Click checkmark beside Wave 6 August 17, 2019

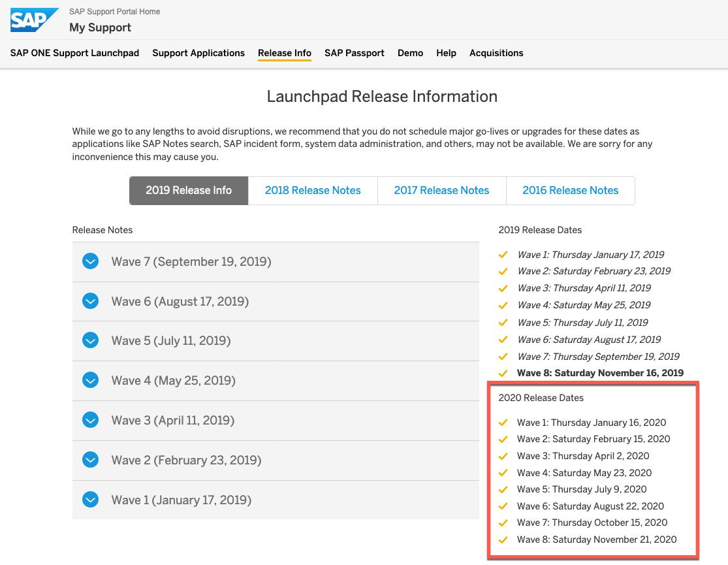(503, 340)
